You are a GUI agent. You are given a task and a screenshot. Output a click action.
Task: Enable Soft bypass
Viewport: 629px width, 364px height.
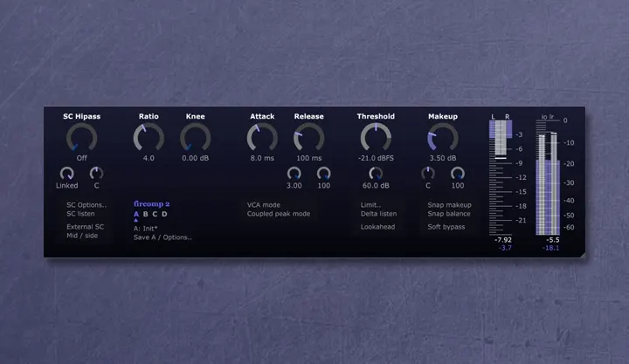(446, 227)
